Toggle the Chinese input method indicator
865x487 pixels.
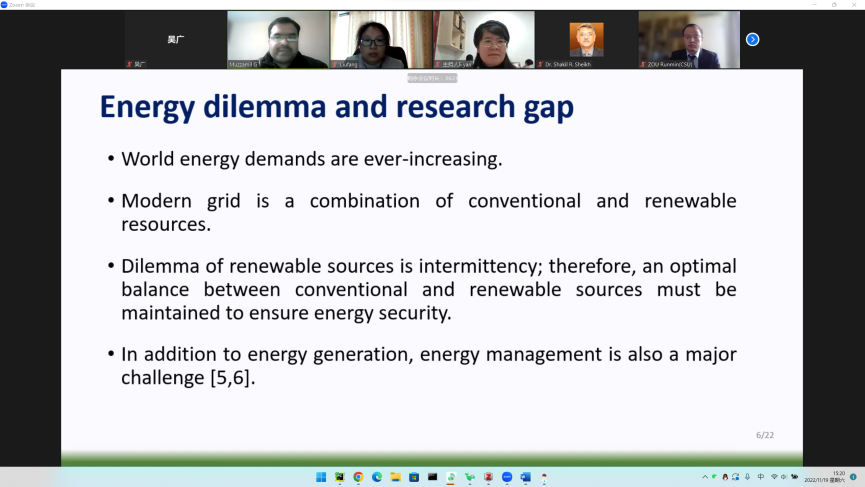pos(761,477)
